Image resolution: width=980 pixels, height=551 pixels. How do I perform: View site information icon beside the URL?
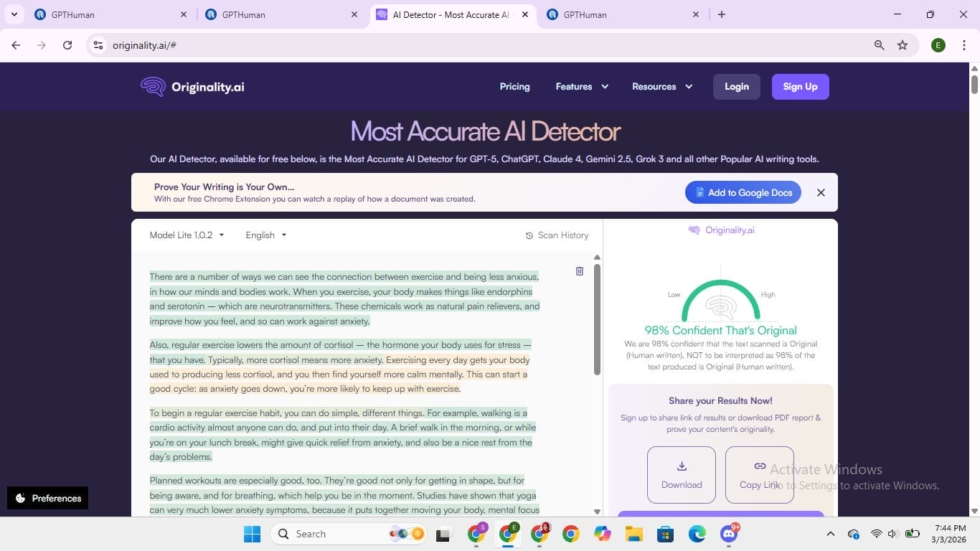(x=98, y=45)
